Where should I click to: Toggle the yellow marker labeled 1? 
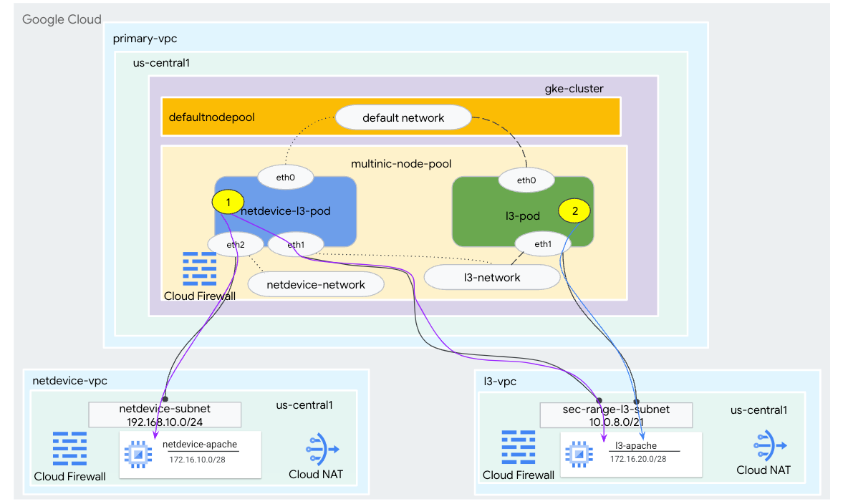coord(228,201)
